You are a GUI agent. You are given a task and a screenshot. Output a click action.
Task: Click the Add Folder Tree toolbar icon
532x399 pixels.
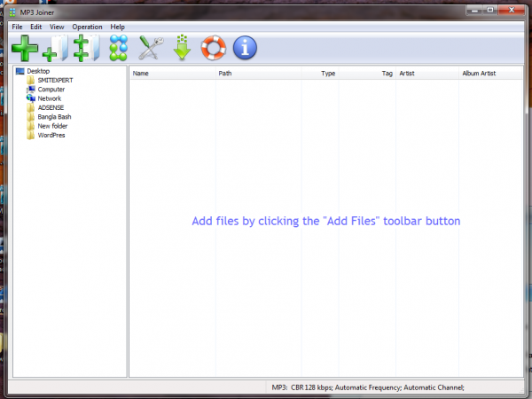87,48
